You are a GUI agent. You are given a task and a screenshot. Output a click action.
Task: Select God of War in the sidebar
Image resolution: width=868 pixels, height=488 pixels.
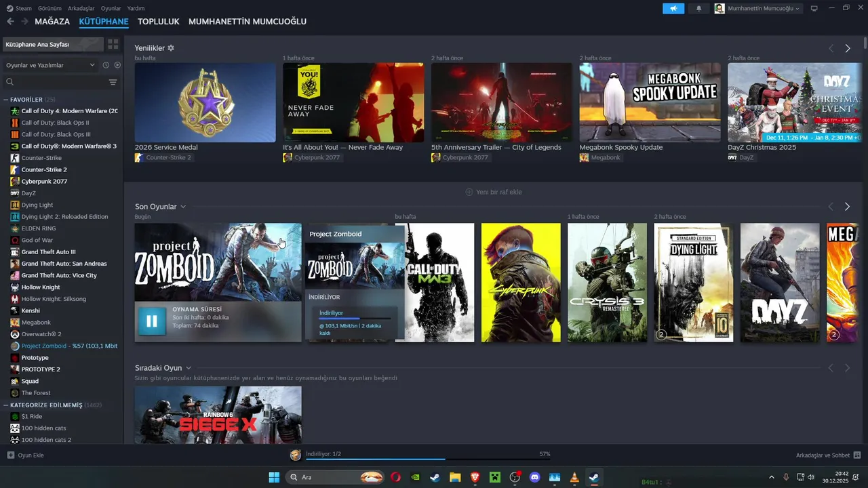tap(37, 240)
